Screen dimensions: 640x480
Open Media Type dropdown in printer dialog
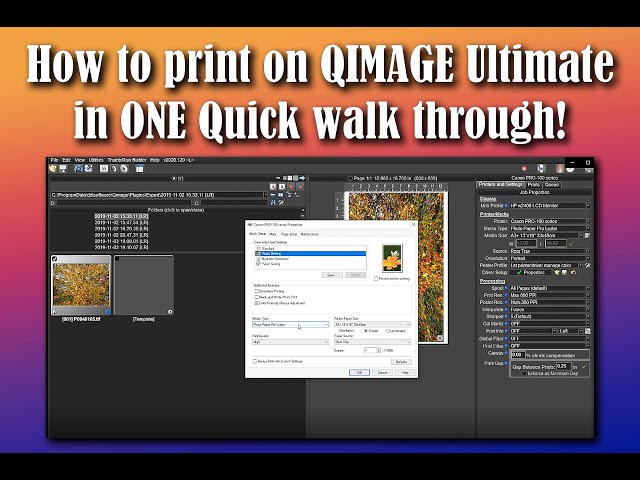(290, 324)
